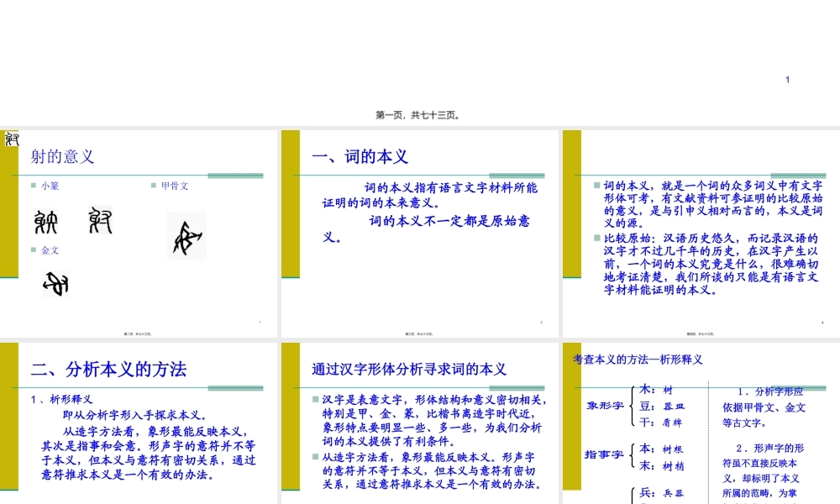
Task: Click the 金文 bronze script glyph image
Action: tap(55, 284)
